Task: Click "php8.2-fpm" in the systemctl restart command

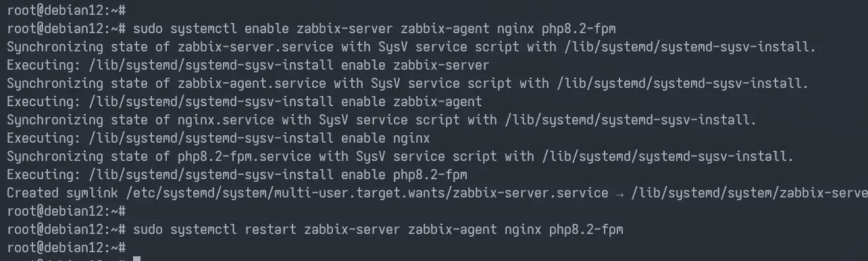Action: click(x=586, y=230)
